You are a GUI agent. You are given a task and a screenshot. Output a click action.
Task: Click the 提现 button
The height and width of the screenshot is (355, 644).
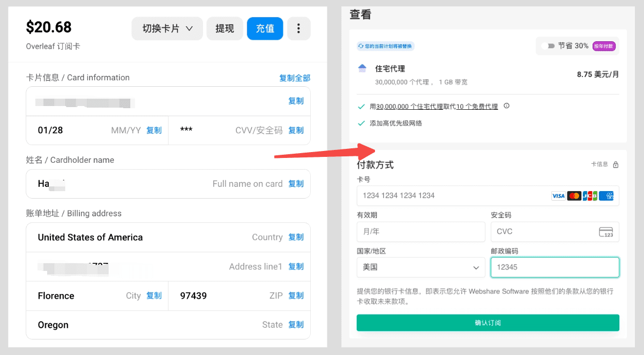(225, 28)
